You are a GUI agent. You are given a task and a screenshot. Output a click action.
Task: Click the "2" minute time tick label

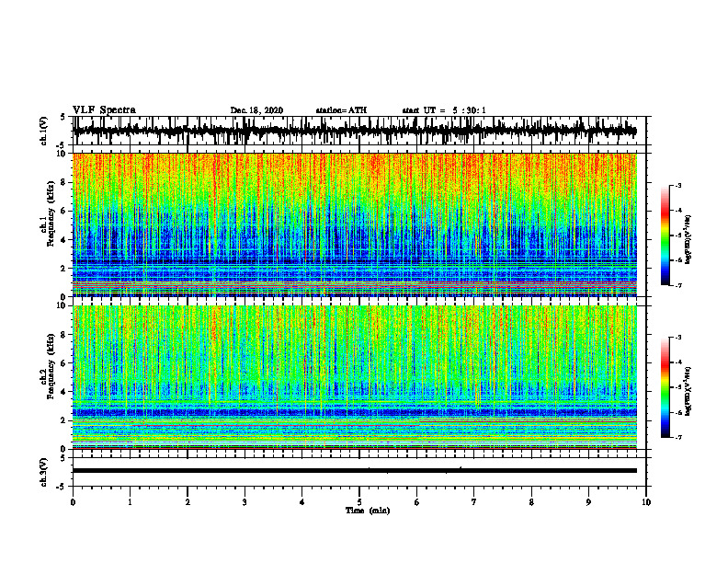(188, 502)
